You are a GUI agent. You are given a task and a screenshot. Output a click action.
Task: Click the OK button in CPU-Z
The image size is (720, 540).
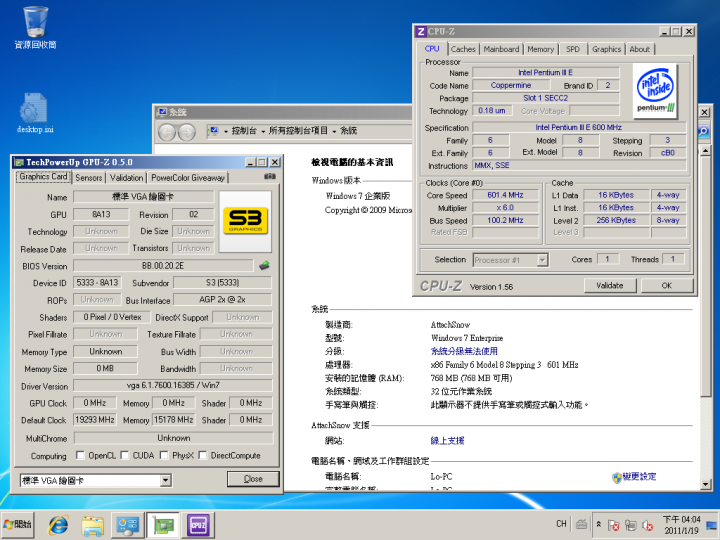[x=667, y=286]
